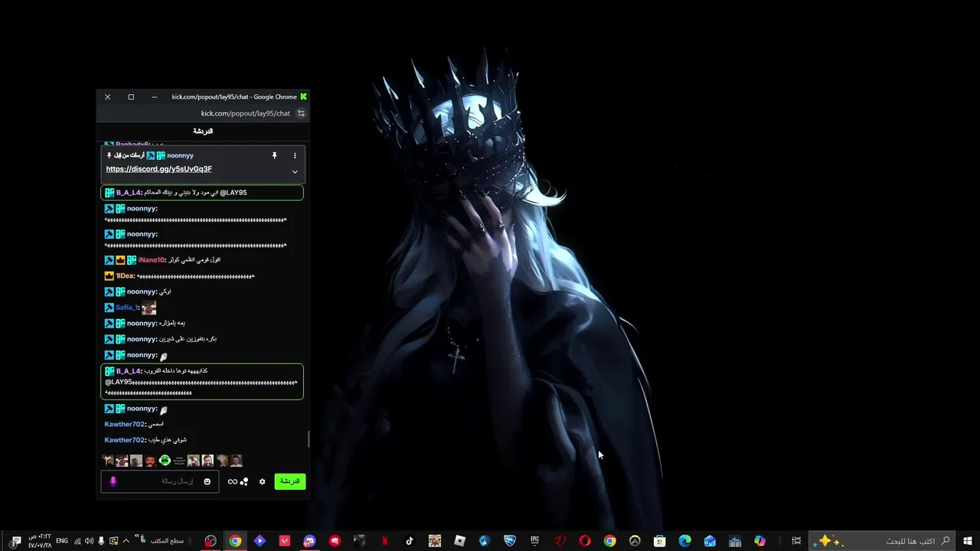Viewport: 980px width, 551px height.
Task: Open Wi-Fi network settings in tray
Action: coord(77,541)
